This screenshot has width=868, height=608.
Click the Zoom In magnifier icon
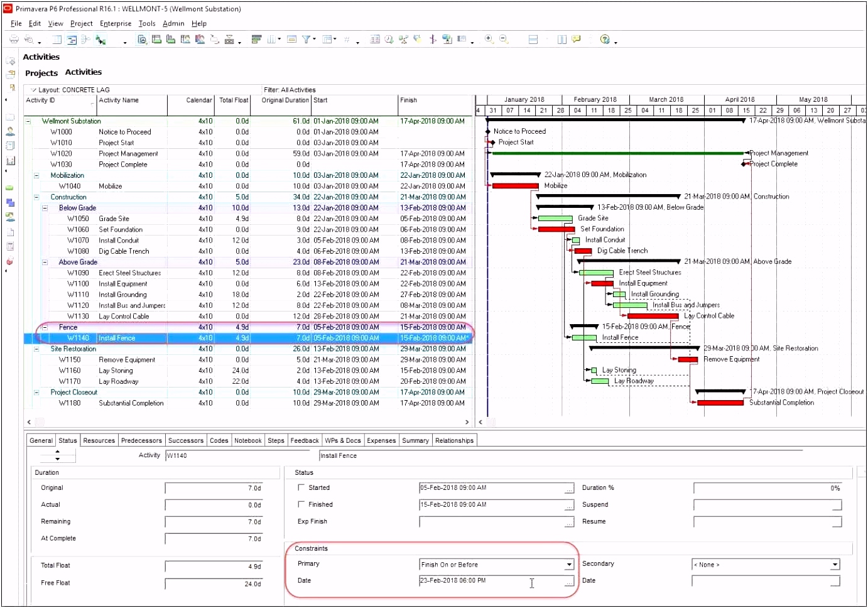[489, 39]
